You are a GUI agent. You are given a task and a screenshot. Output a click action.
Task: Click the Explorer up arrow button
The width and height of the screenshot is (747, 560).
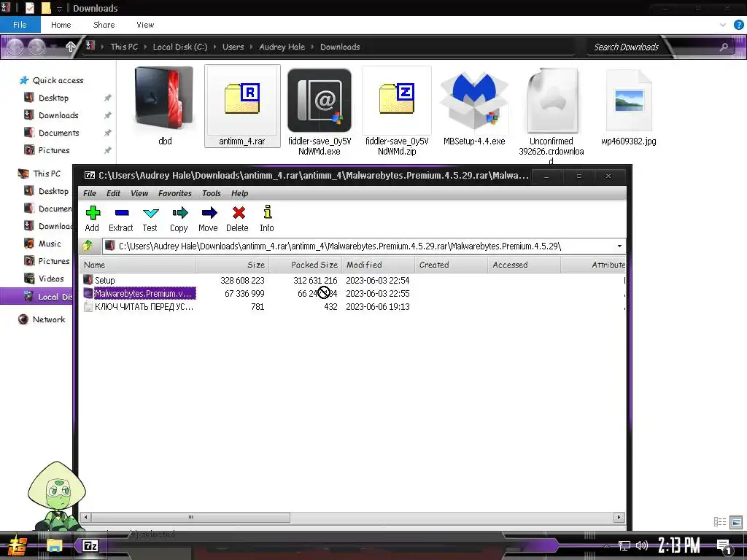[x=70, y=47]
